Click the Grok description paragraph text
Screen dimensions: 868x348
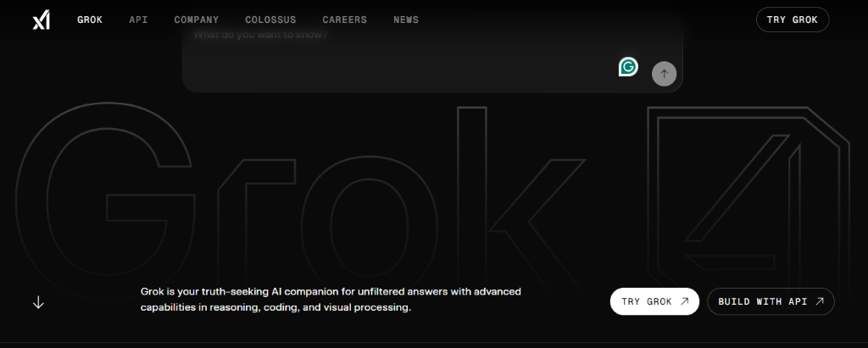coord(331,300)
